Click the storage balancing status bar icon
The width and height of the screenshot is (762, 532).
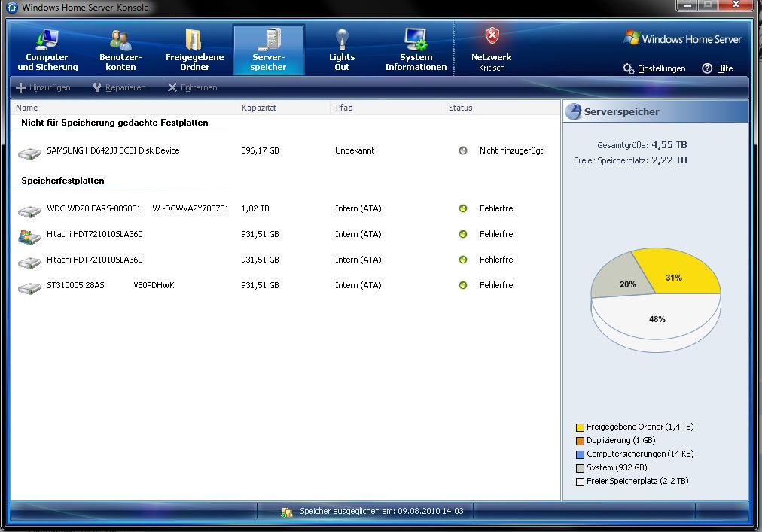pos(287,512)
